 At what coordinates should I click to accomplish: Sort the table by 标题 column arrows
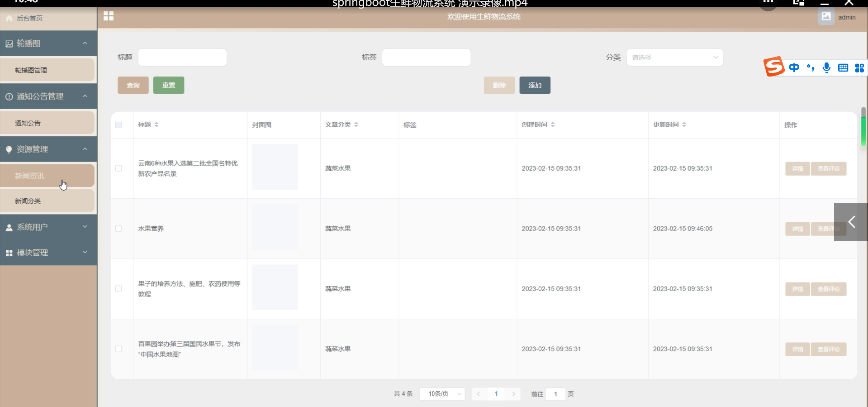pos(157,124)
